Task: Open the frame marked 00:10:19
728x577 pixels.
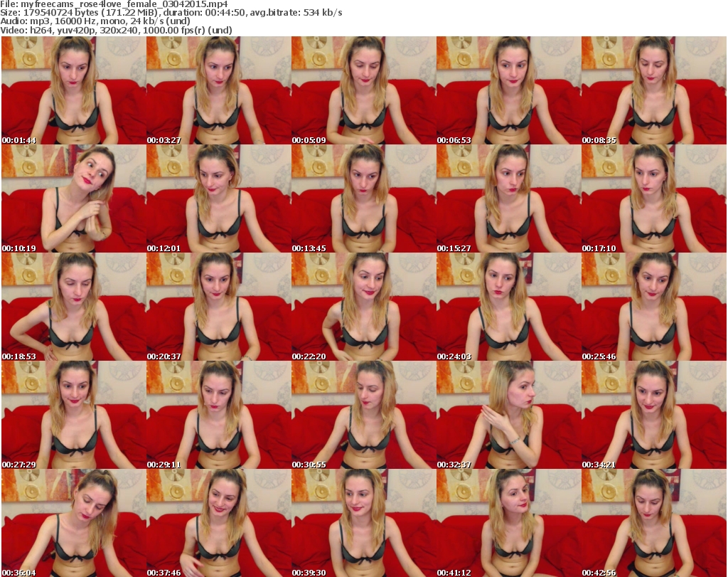Action: (x=74, y=198)
